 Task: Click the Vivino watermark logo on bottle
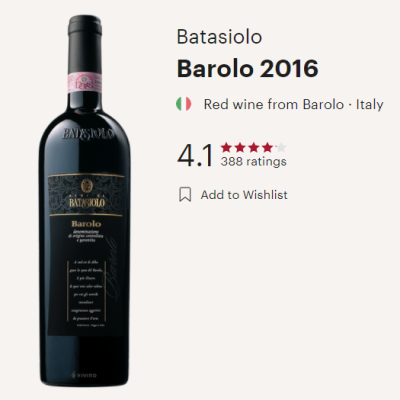point(84,375)
